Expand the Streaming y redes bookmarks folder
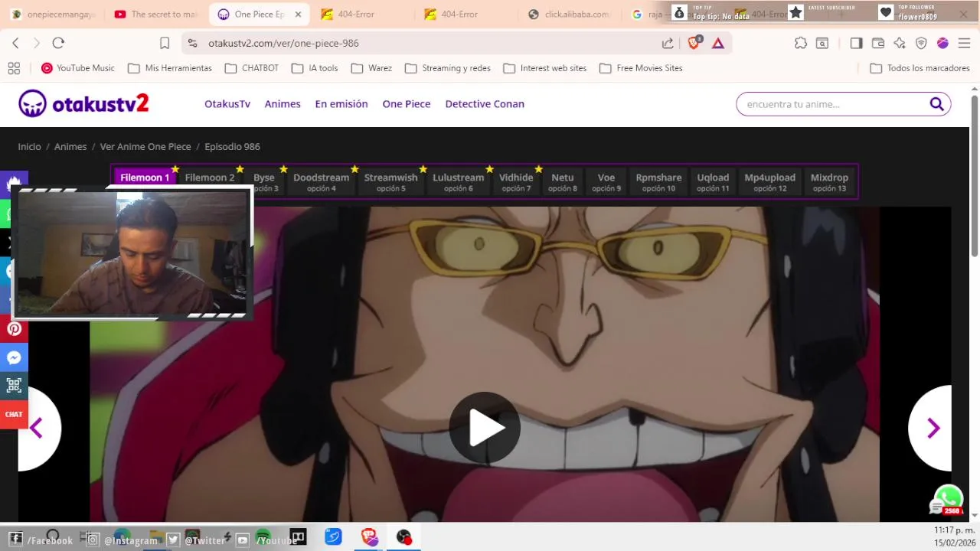 pos(448,68)
